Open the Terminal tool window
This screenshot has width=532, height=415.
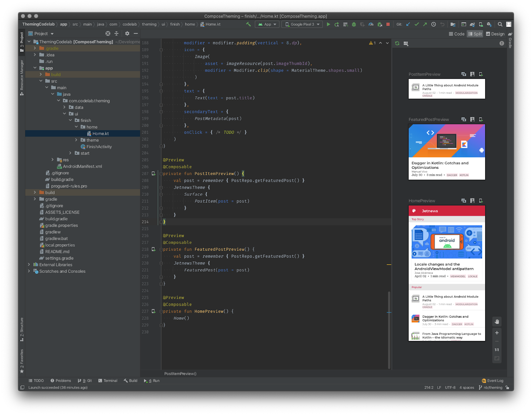point(108,380)
